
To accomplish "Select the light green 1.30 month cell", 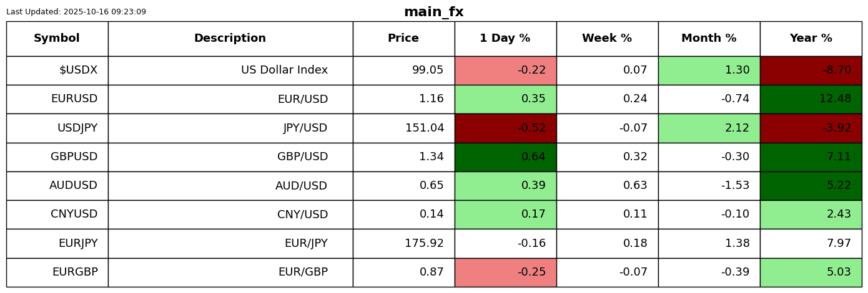I will tap(709, 70).
